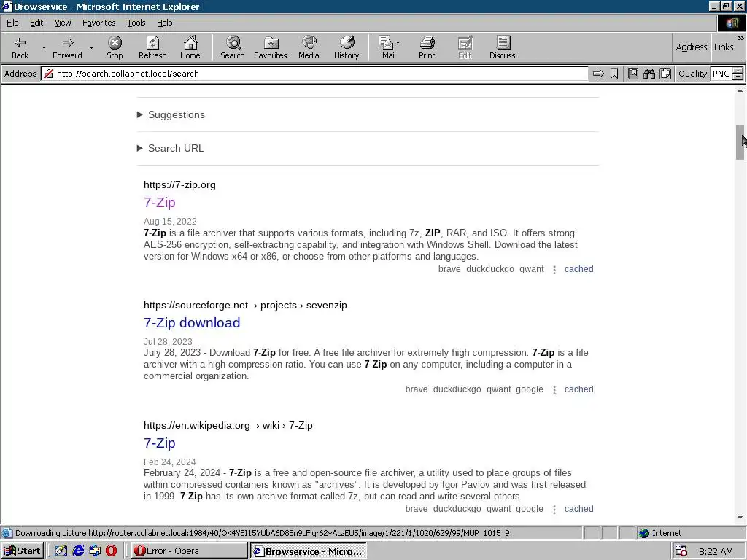This screenshot has height=560, width=747.
Task: Click the Internet zone globe icon
Action: [x=643, y=533]
